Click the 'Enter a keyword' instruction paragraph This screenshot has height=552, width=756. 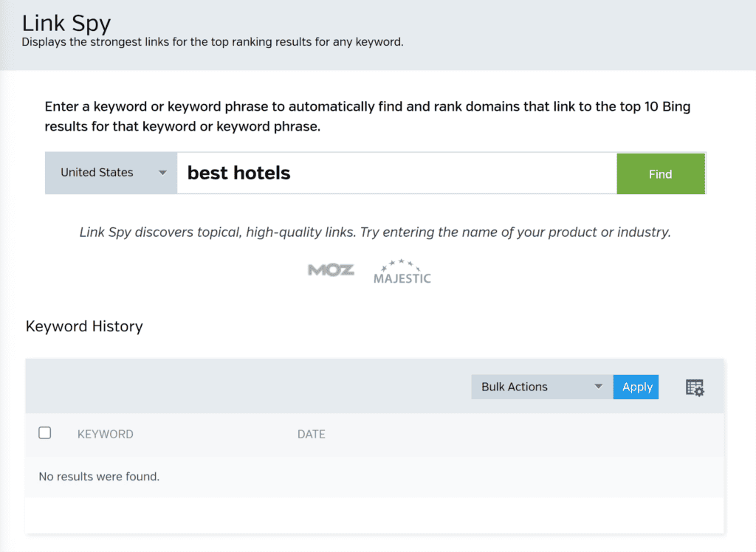(368, 116)
